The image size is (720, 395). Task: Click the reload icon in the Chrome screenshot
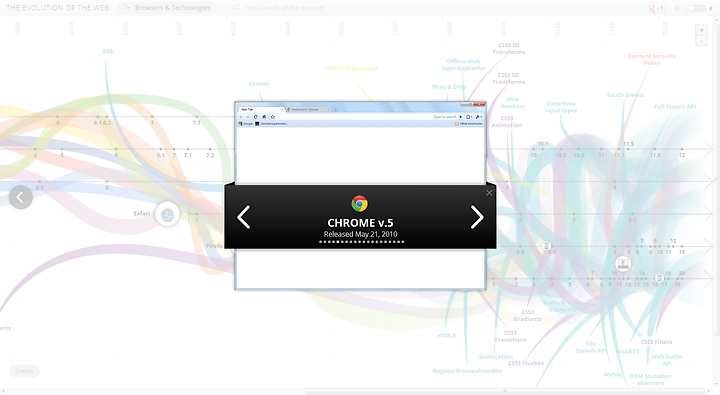(x=256, y=117)
